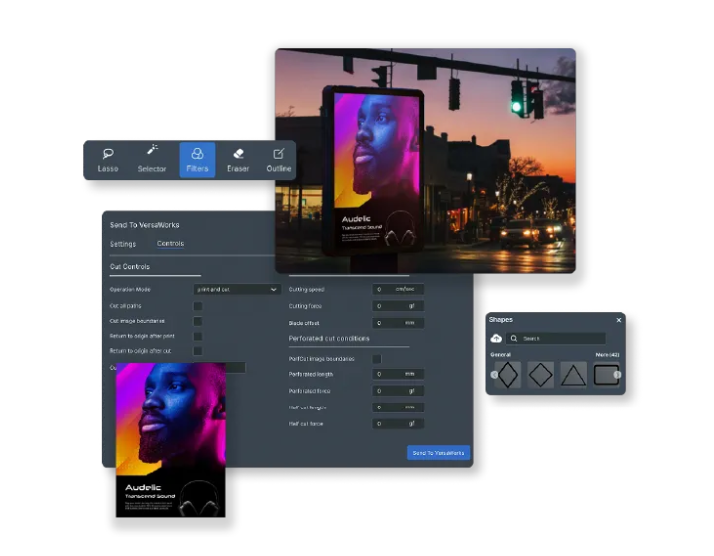Close the Shapes panel
This screenshot has width=714, height=556.
click(x=618, y=320)
